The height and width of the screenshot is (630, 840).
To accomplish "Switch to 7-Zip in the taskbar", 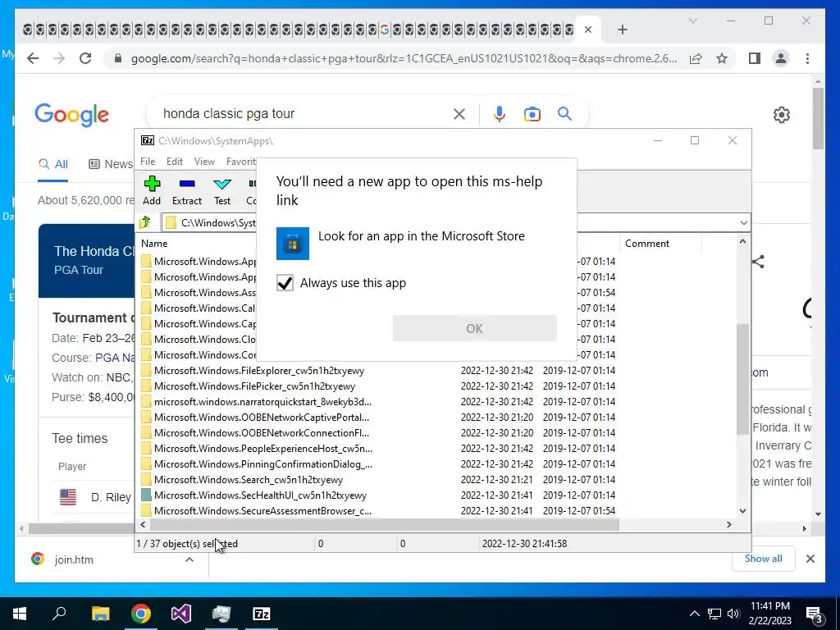I will coord(262,614).
